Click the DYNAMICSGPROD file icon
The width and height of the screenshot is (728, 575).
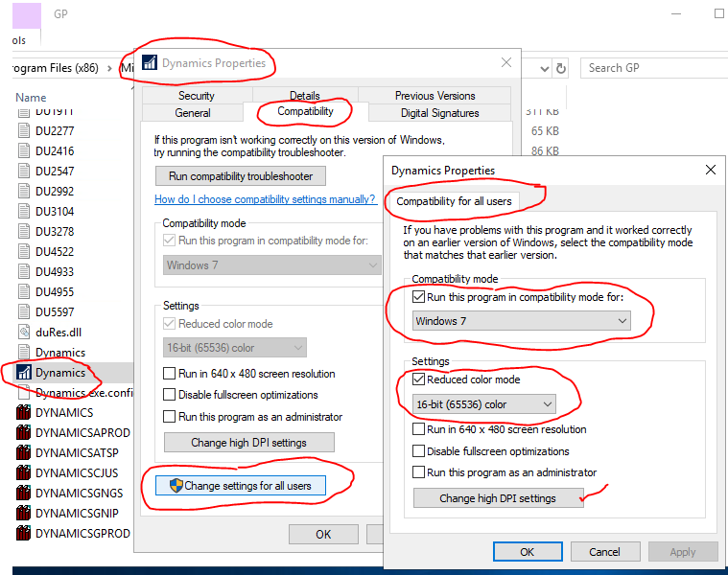[x=24, y=533]
